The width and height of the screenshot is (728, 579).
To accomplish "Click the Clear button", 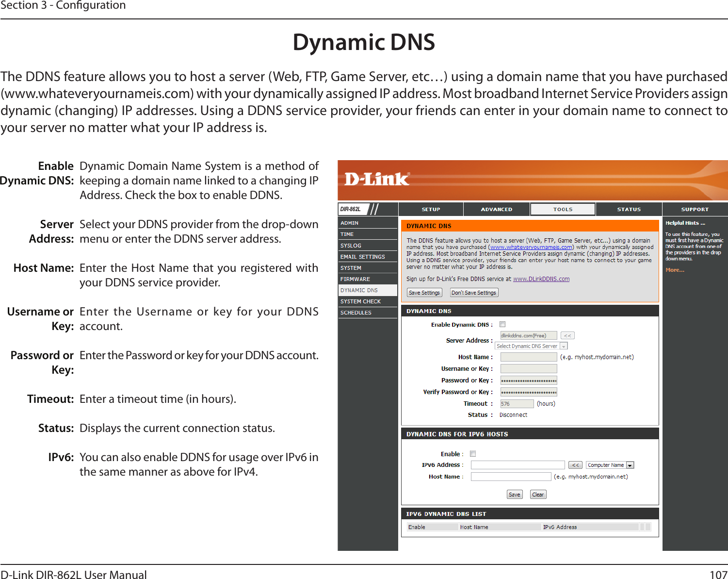I will click(x=538, y=495).
